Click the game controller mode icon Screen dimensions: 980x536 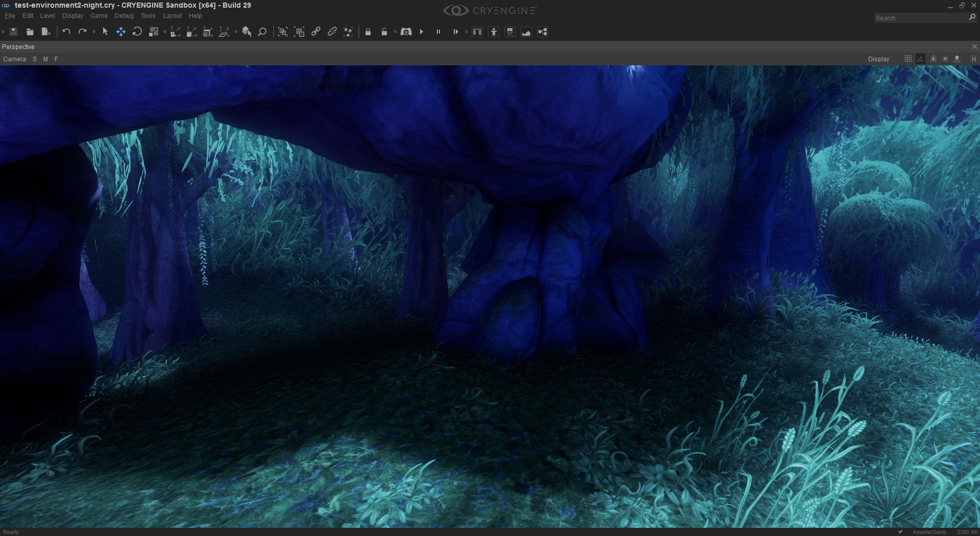[x=406, y=32]
